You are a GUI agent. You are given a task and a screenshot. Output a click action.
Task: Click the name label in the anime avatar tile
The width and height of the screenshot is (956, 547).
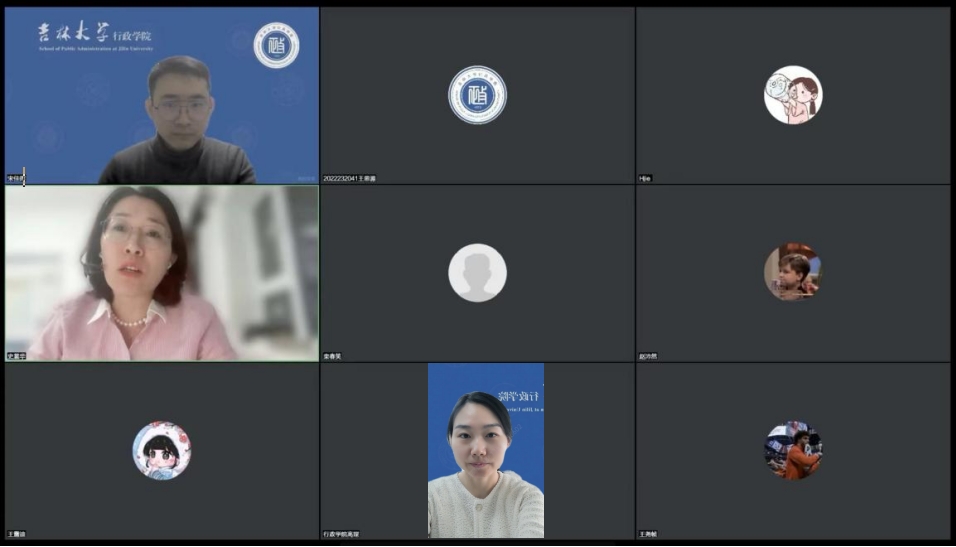click(x=17, y=534)
